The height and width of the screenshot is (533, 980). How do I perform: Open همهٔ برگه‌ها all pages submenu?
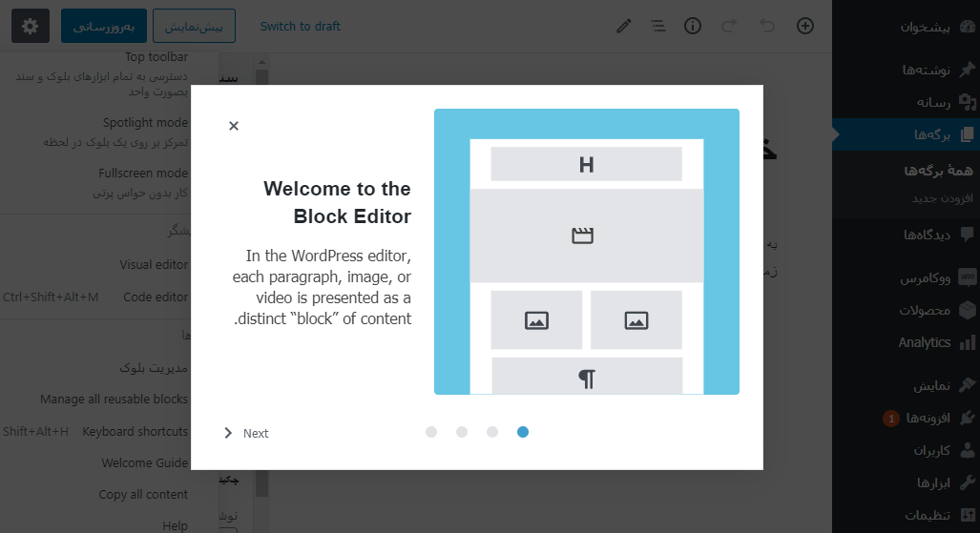pos(938,171)
